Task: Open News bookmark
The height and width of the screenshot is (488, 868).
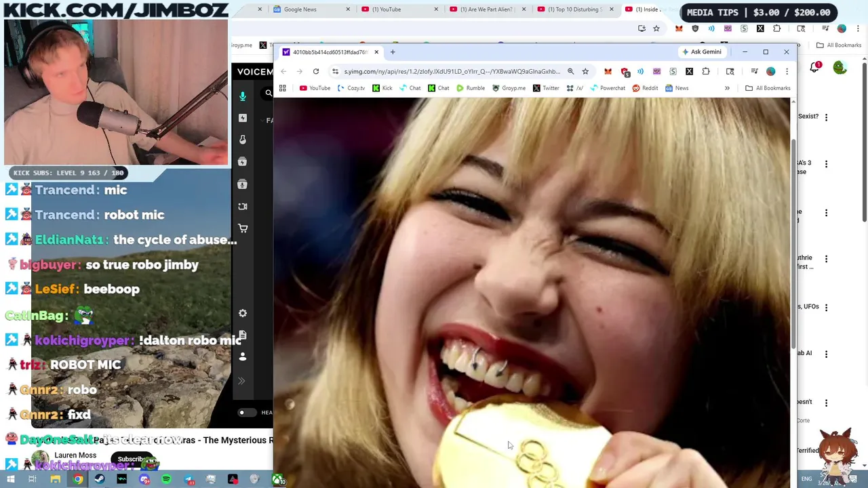Action: point(677,88)
